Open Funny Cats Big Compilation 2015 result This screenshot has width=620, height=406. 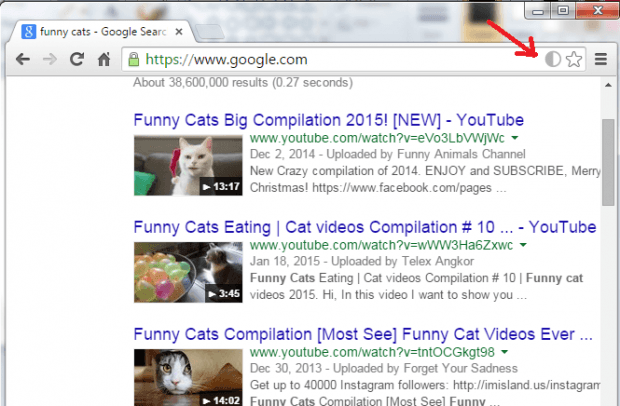click(329, 120)
